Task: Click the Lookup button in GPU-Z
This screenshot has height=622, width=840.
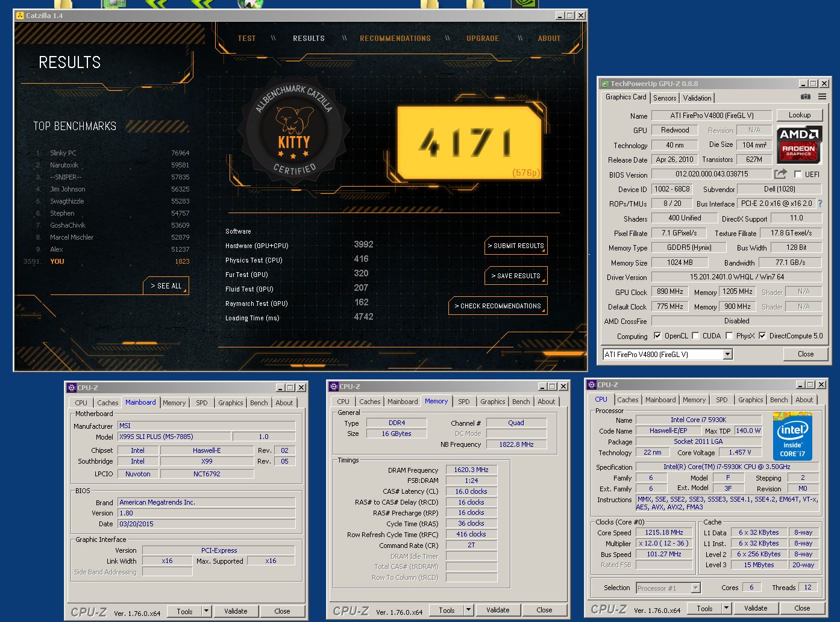Action: tap(800, 115)
